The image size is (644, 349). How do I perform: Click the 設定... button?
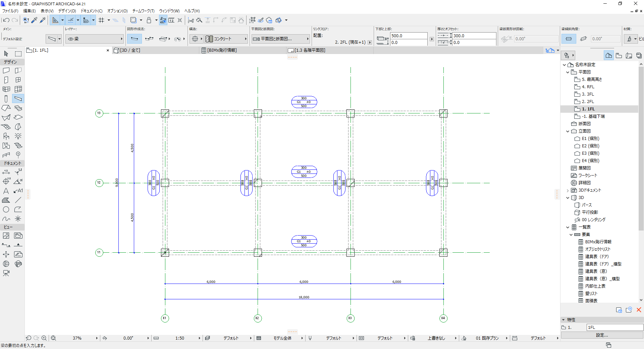[602, 335]
